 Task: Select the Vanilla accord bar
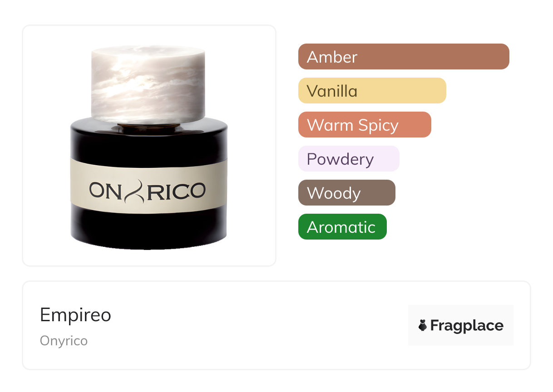(372, 91)
